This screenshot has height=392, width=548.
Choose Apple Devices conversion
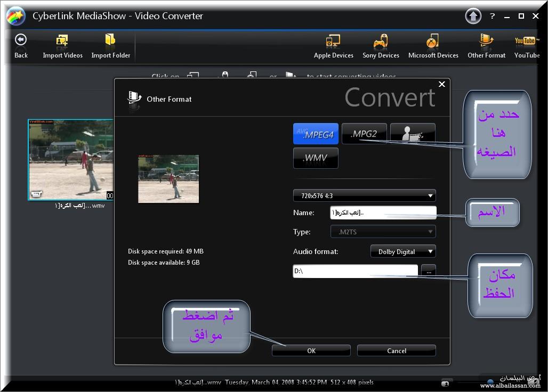[333, 45]
